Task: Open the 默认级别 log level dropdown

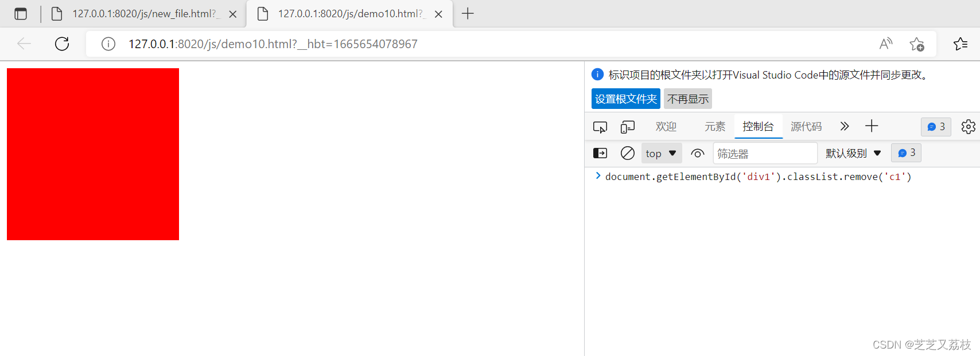Action: click(x=853, y=153)
